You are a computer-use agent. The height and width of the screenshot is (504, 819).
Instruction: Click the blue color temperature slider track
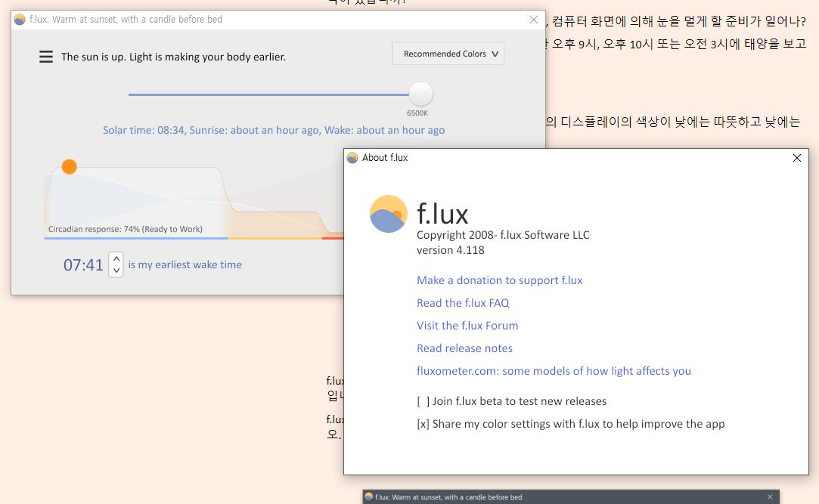tap(268, 94)
